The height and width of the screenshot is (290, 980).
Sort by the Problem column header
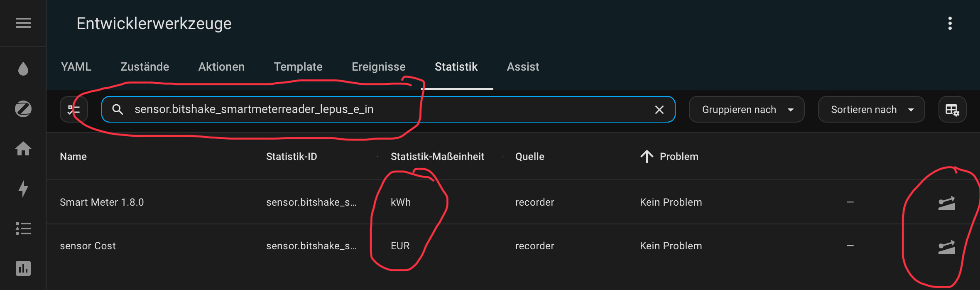[679, 157]
